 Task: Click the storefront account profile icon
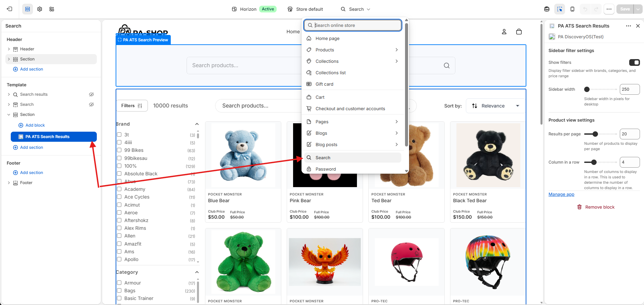(x=504, y=32)
